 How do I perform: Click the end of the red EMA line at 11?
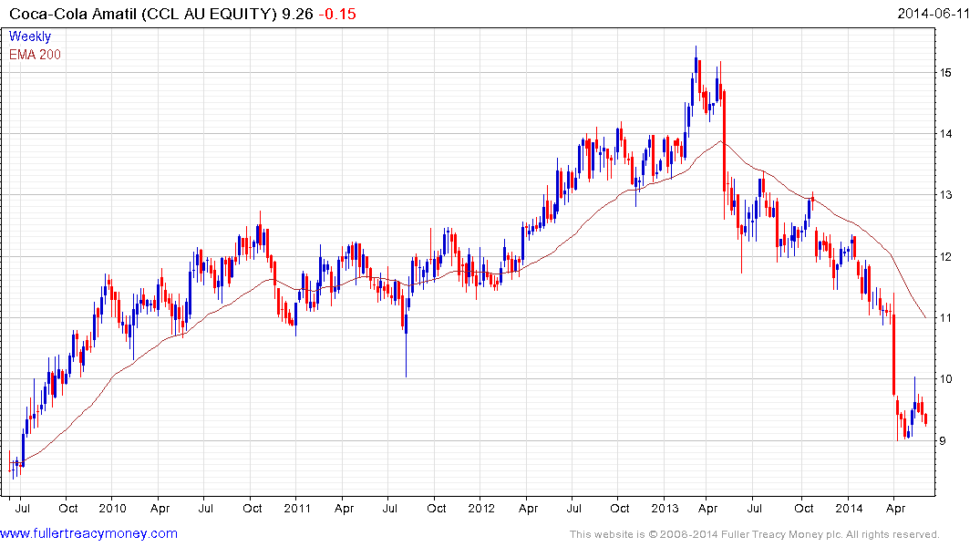(925, 317)
